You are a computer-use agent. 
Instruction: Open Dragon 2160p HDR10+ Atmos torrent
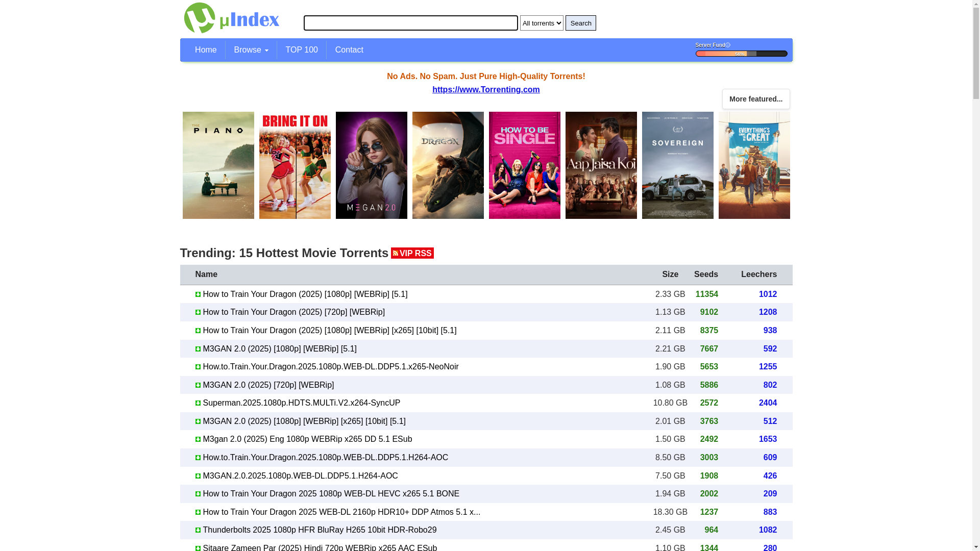tap(341, 512)
